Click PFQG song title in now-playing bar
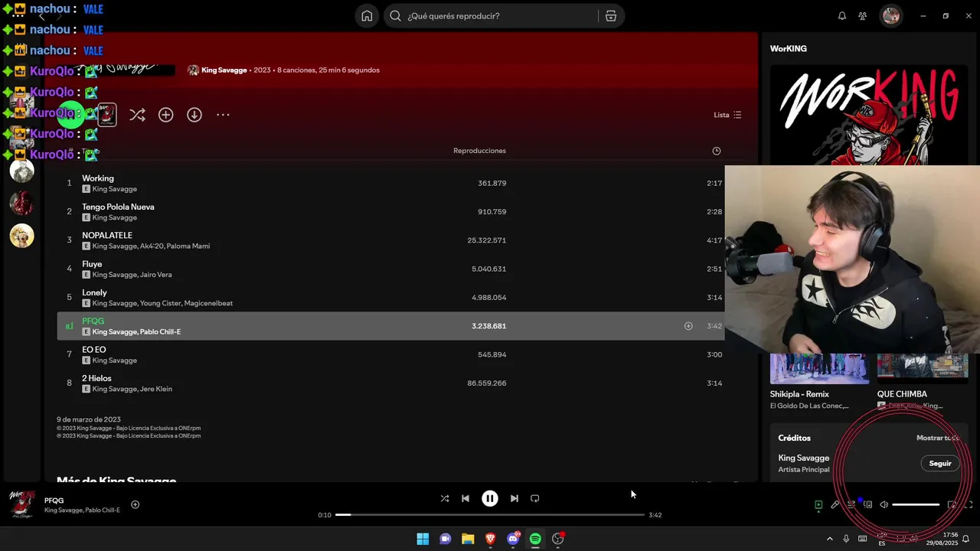This screenshot has width=980, height=551. click(54, 500)
